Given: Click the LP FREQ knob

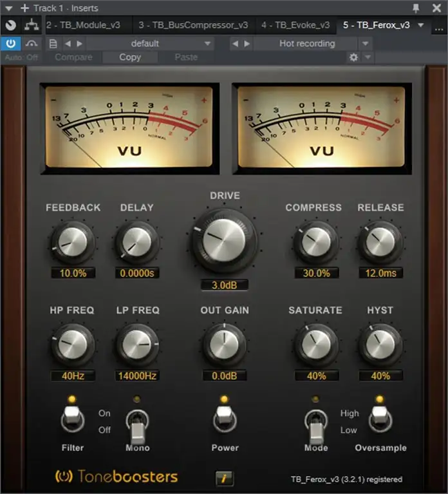Looking at the screenshot, I should point(136,345).
